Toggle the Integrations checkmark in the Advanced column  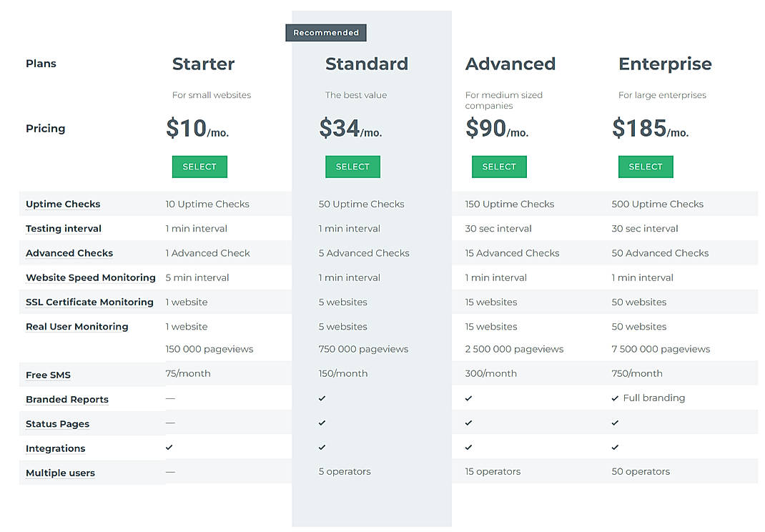pos(468,447)
